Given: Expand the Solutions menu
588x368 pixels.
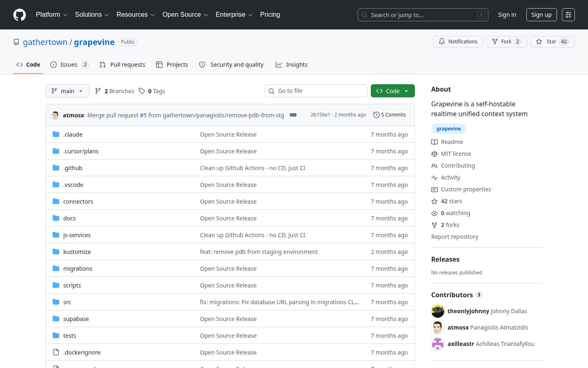Looking at the screenshot, I should pyautogui.click(x=92, y=15).
